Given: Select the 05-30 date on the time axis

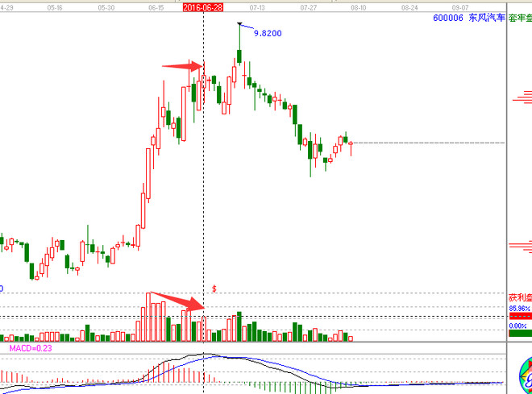Looking at the screenshot, I should 106,7.
